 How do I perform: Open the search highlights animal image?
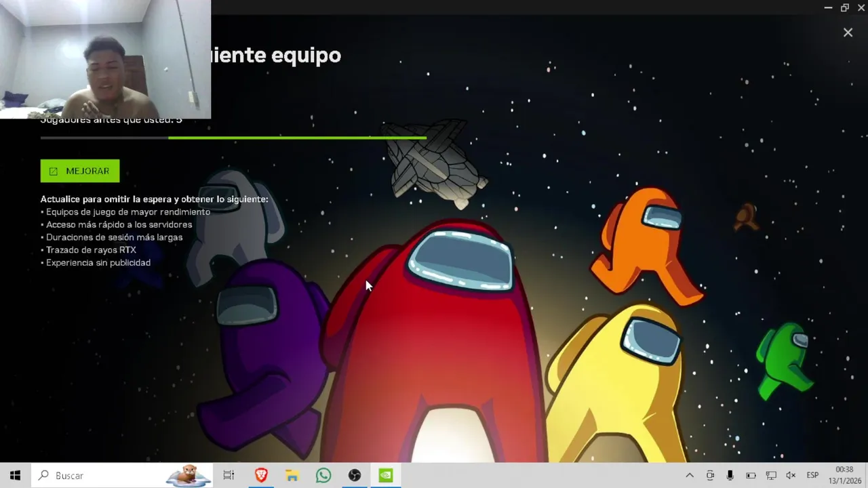coord(188,475)
